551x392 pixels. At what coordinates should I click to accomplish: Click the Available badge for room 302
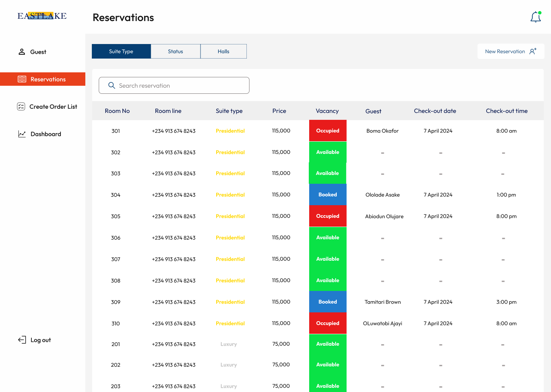pos(328,152)
